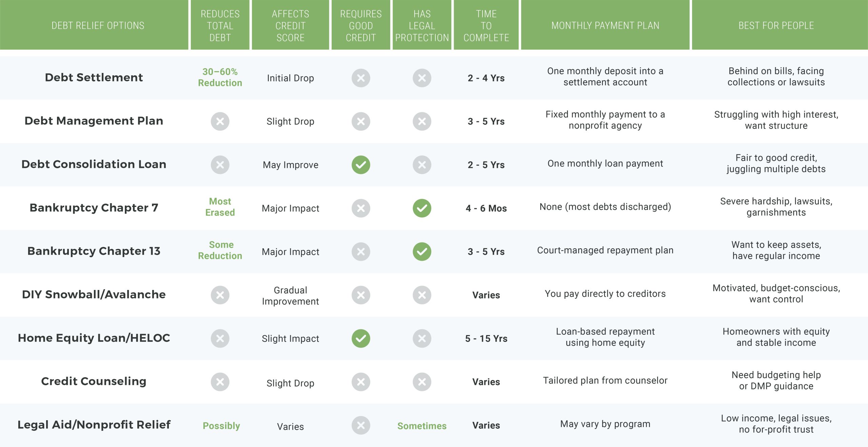Click the green Sometimes text in Legal Aid row
The image size is (868, 447).
click(422, 426)
